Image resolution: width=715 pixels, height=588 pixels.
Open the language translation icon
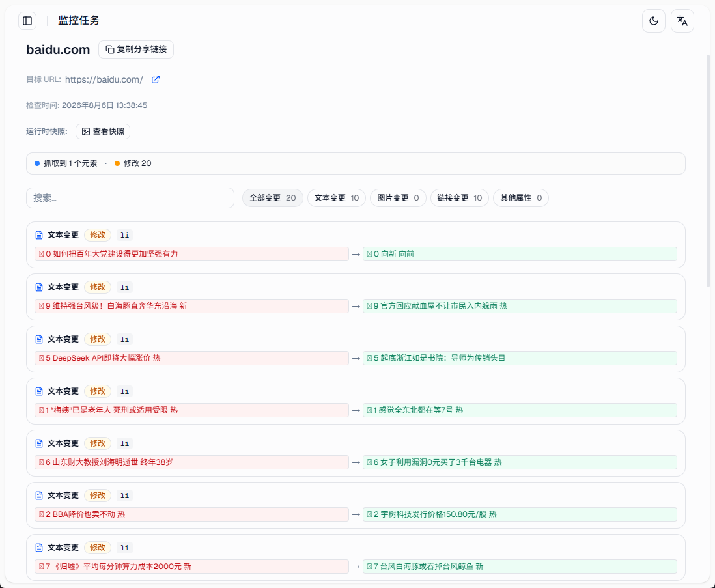pos(682,21)
